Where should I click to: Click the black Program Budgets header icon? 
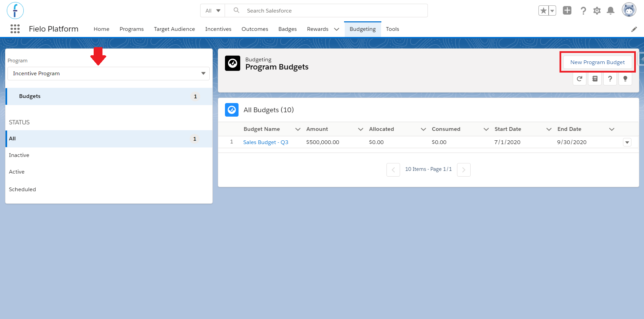[232, 63]
